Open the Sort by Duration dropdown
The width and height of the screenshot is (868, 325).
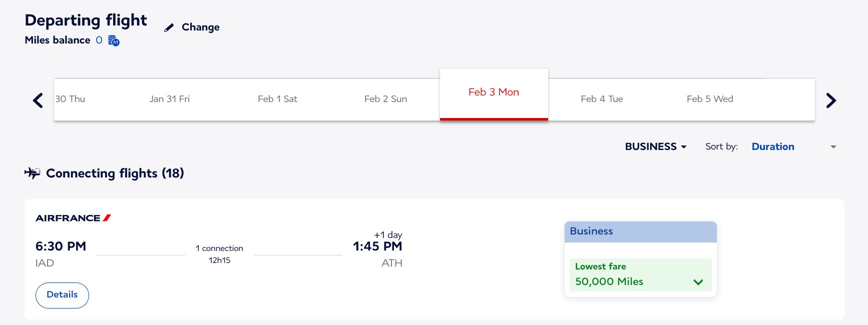click(x=773, y=146)
